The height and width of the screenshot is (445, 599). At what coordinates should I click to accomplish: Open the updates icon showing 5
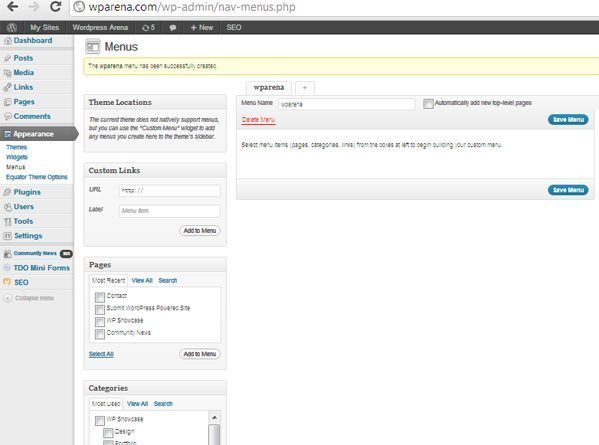(x=148, y=28)
